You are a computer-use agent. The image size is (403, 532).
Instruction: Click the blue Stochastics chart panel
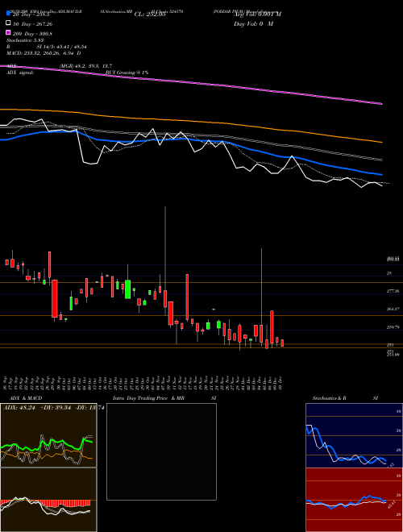tap(354, 435)
